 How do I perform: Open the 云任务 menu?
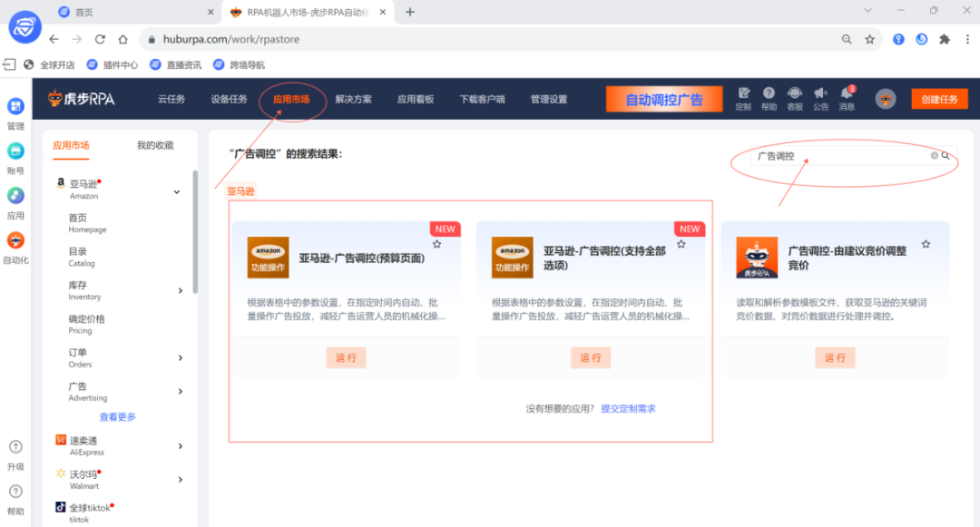(171, 99)
